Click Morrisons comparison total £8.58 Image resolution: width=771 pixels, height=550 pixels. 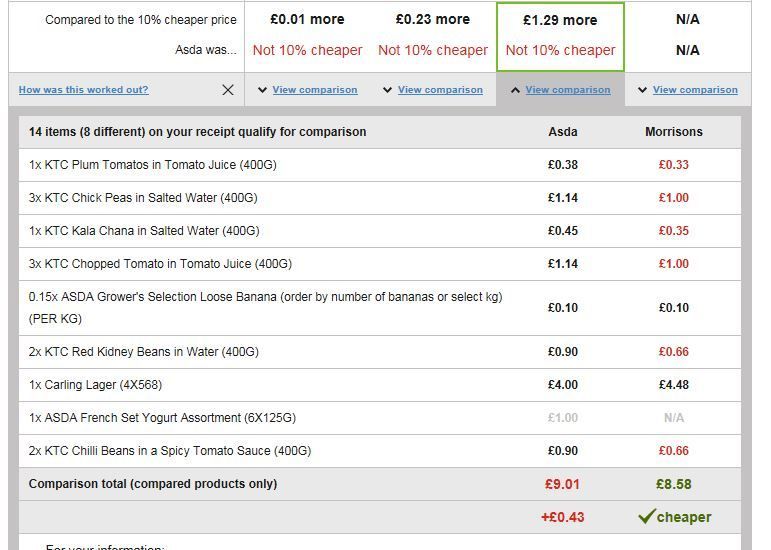pyautogui.click(x=674, y=484)
